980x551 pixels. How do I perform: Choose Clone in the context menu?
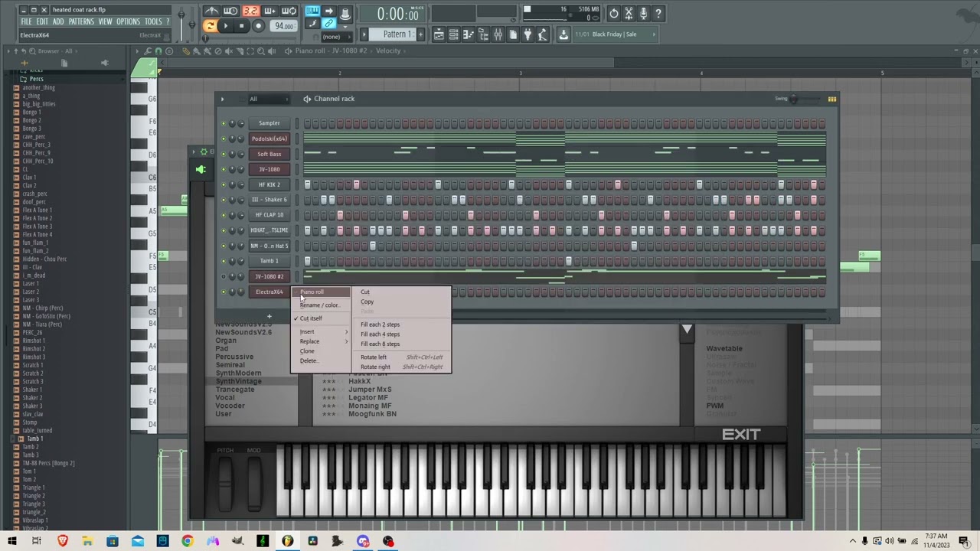tap(320, 351)
